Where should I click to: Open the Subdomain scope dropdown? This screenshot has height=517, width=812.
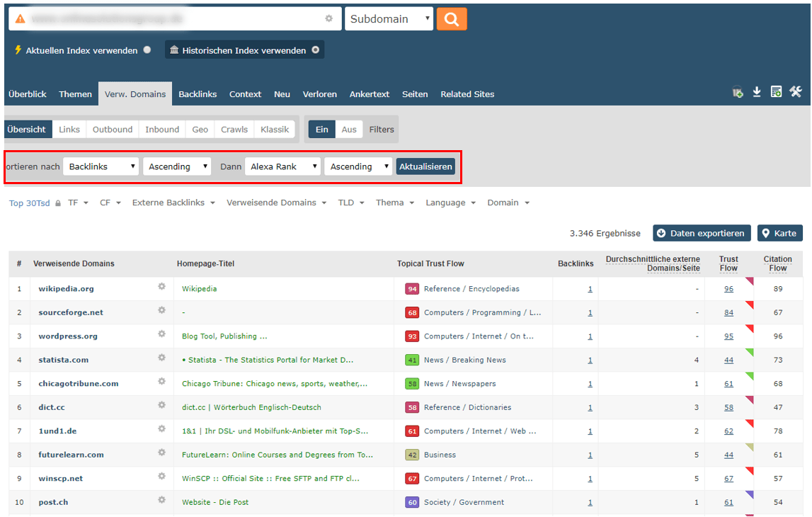tap(389, 19)
